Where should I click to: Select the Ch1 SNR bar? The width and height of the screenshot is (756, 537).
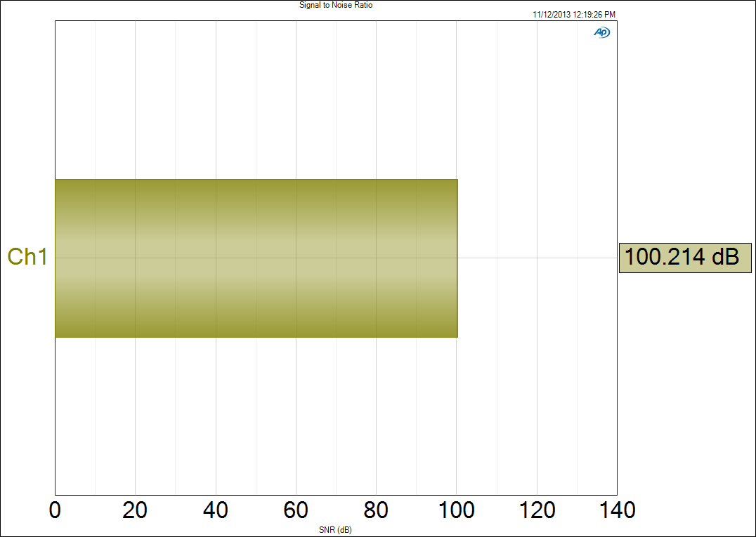pos(256,258)
